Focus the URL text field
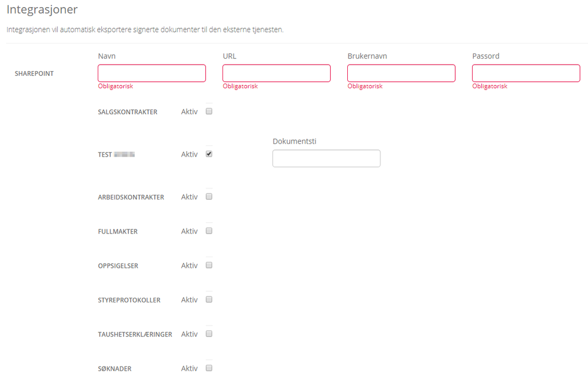This screenshot has height=386, width=588. click(277, 73)
